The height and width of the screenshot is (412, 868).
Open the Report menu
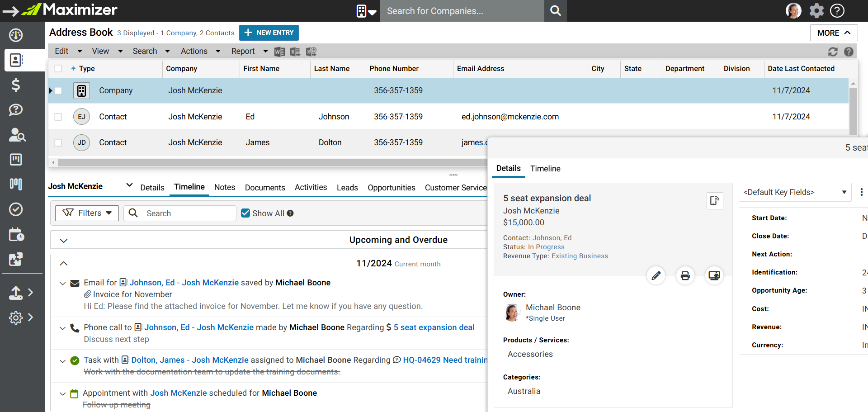point(249,51)
